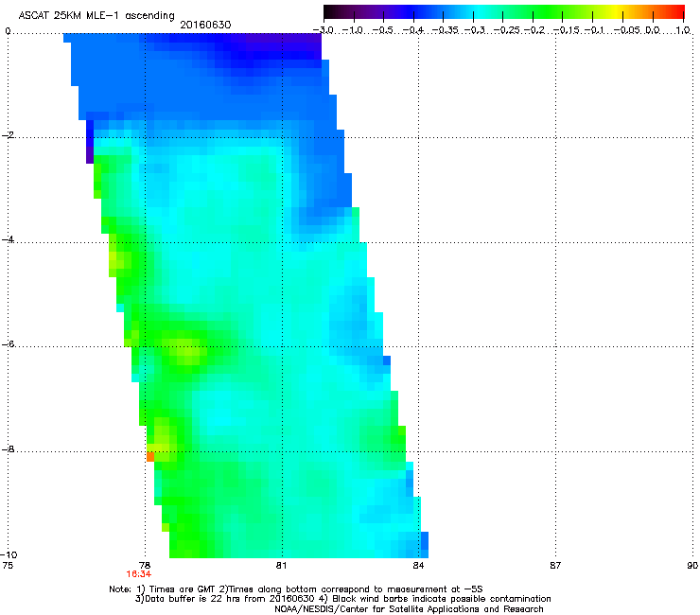This screenshot has width=700, height=615.
Task: Select the "-0.35" color scale label
Action: click(446, 30)
